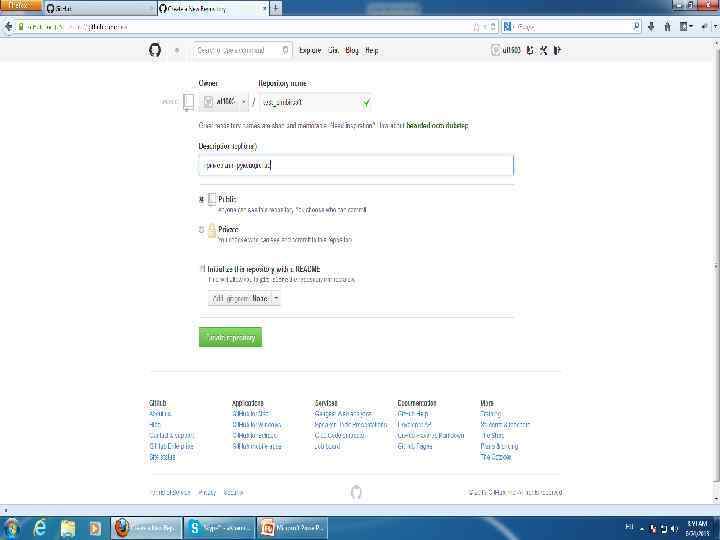The width and height of the screenshot is (720, 540).
Task: Click the footer Octocat logo
Action: point(356,492)
